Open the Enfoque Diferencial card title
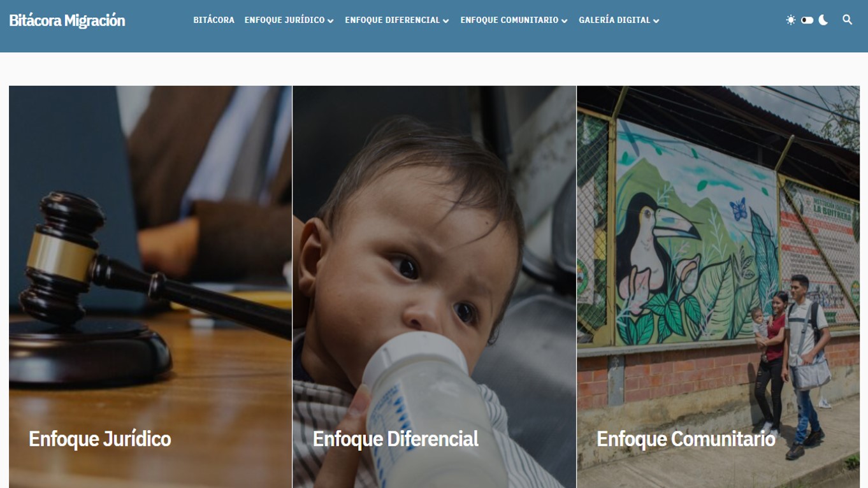868x488 pixels. [395, 439]
